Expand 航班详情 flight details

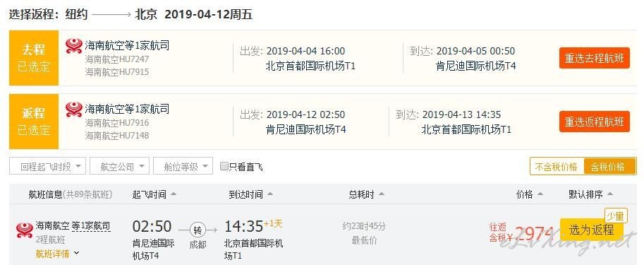point(58,254)
